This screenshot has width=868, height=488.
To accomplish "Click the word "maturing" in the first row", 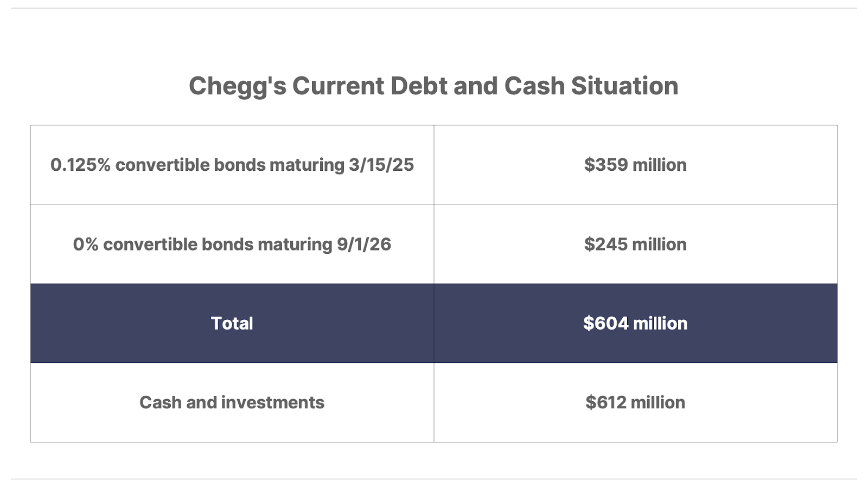I will point(307,165).
